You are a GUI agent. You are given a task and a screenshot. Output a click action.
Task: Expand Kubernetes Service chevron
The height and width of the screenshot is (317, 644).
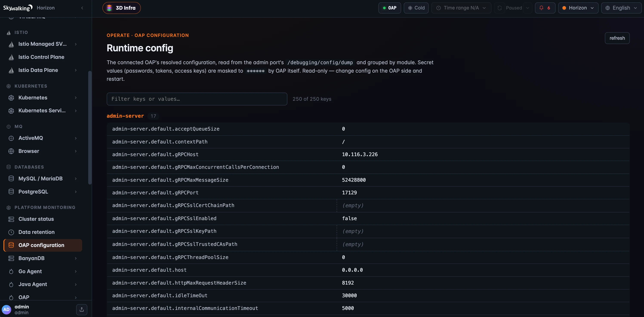tap(75, 111)
